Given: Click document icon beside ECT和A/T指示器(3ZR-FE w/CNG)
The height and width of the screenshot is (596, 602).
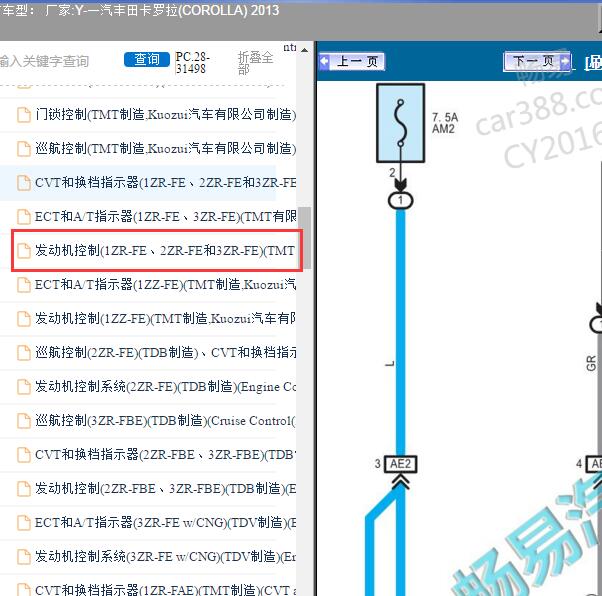Looking at the screenshot, I should click(24, 523).
